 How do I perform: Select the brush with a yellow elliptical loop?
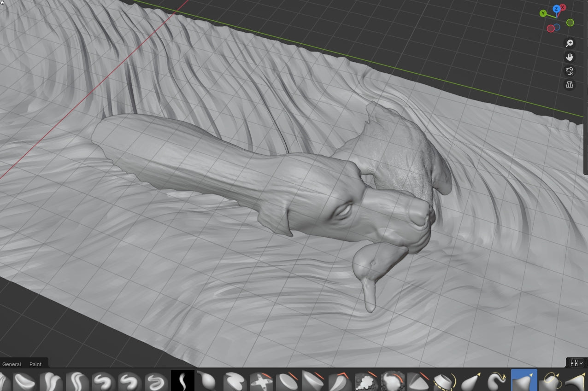click(x=550, y=381)
